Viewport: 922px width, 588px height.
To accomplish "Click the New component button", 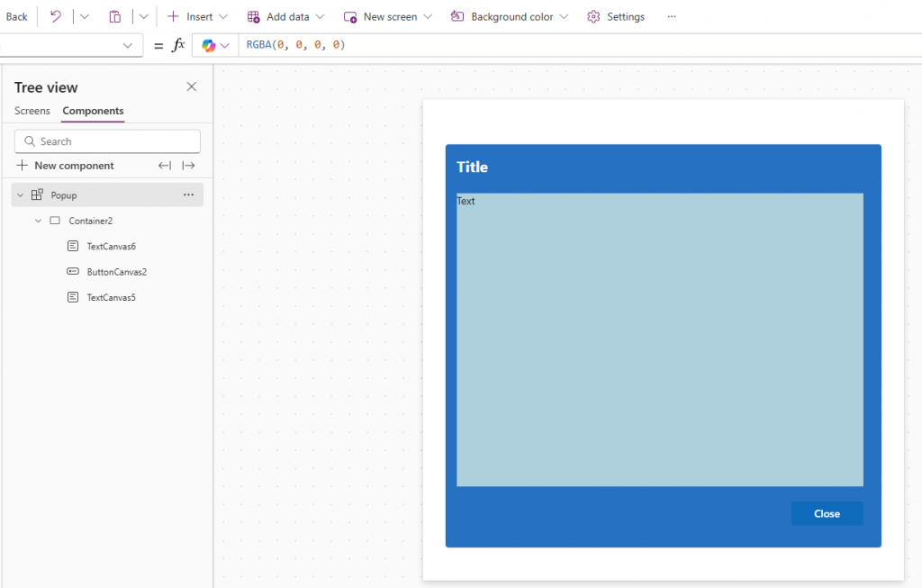I will pos(65,166).
